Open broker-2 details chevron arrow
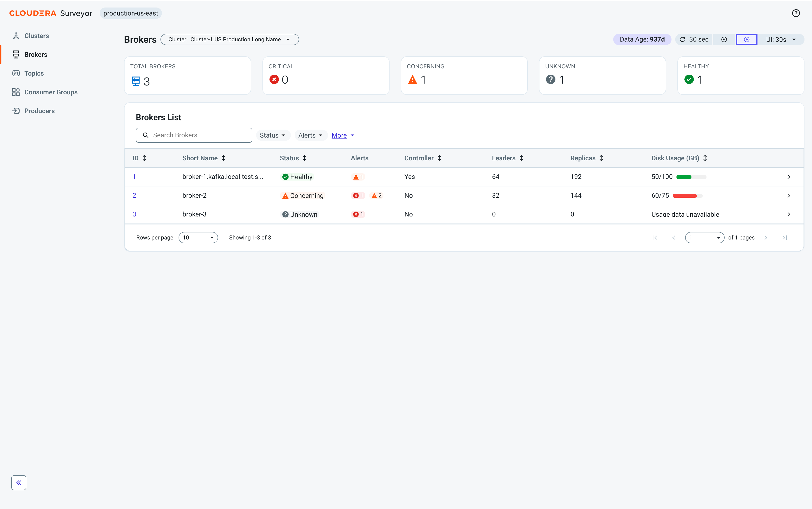 click(x=789, y=196)
